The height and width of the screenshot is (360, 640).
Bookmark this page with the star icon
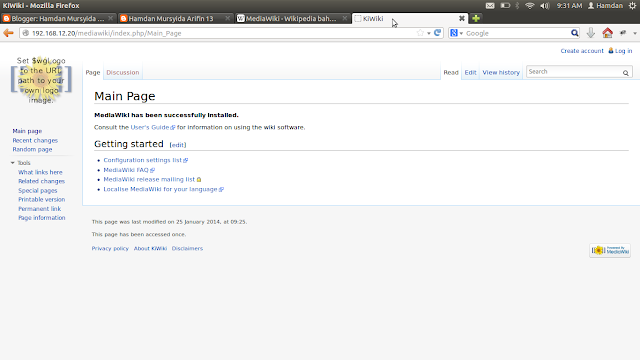point(420,33)
